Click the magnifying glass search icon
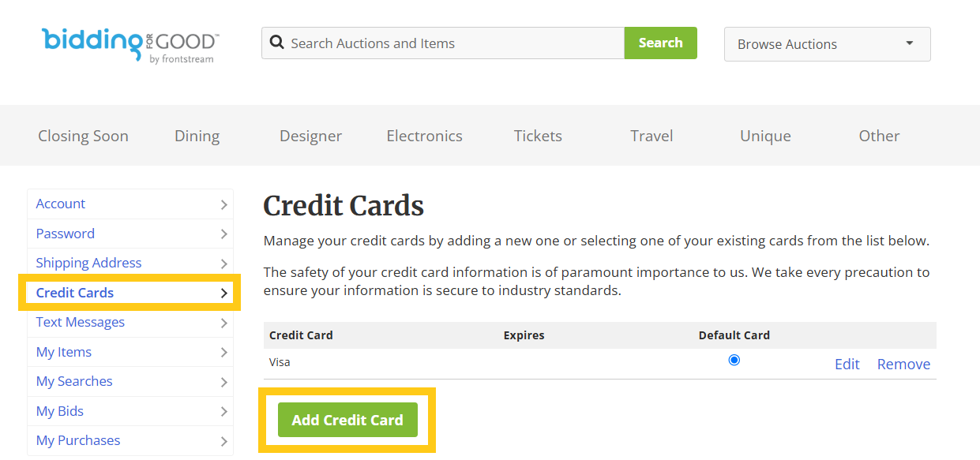 point(277,43)
